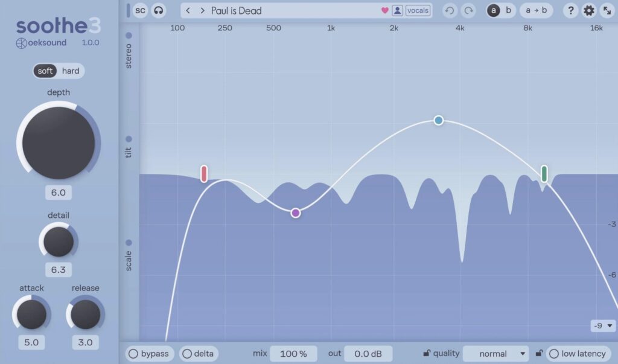The height and width of the screenshot is (364, 618).
Task: Open the tilt side tab
Action: 129,147
